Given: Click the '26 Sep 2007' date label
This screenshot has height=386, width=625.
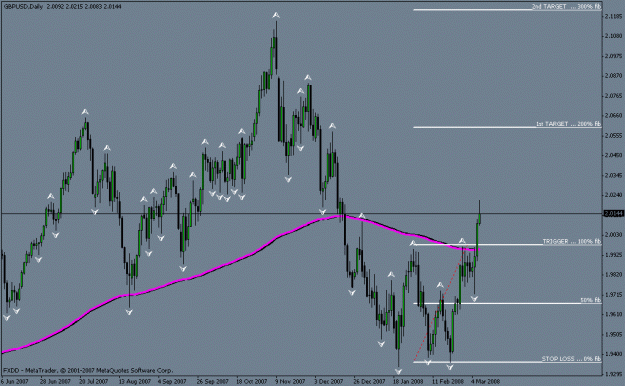Looking at the screenshot, I should coord(212,381).
